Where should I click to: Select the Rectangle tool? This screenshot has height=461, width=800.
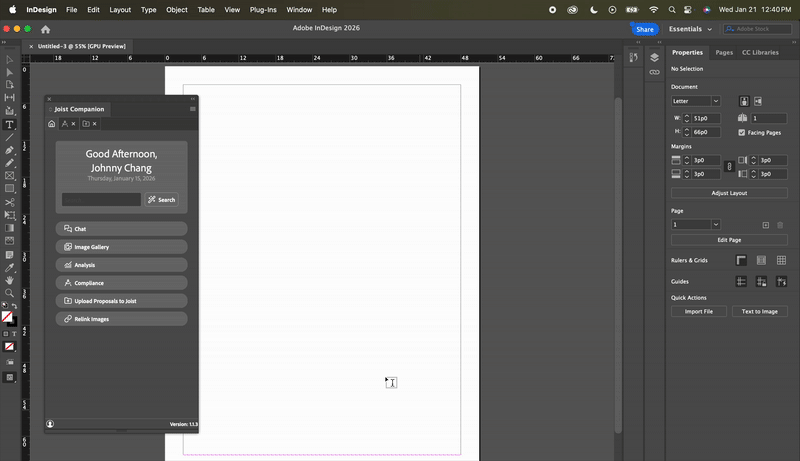[9, 188]
